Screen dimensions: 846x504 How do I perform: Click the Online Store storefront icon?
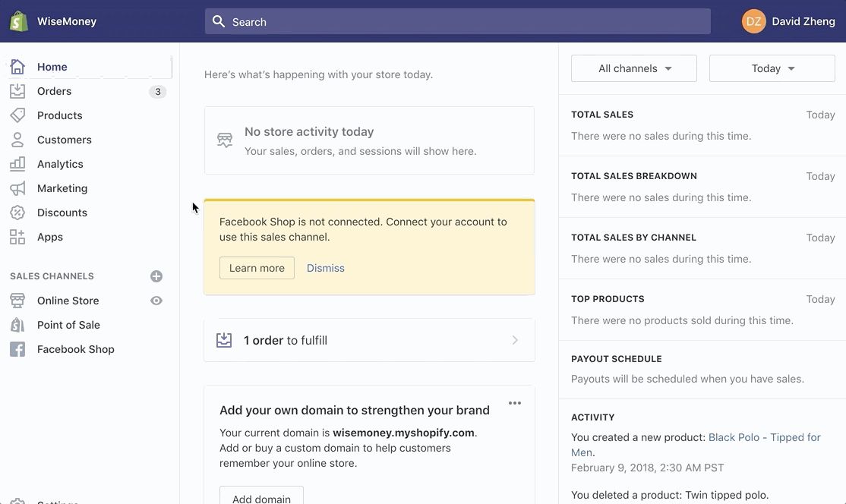(17, 301)
